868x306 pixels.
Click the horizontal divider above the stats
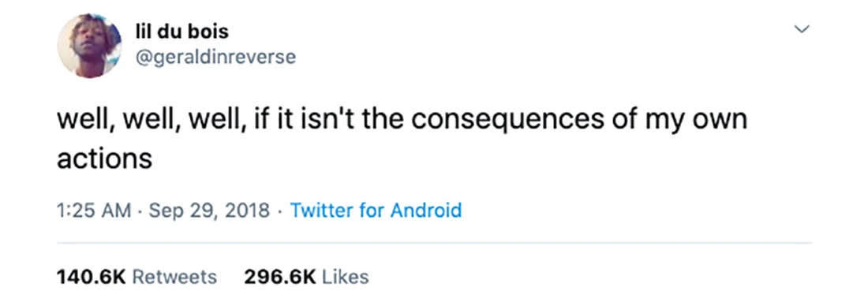coord(435,243)
